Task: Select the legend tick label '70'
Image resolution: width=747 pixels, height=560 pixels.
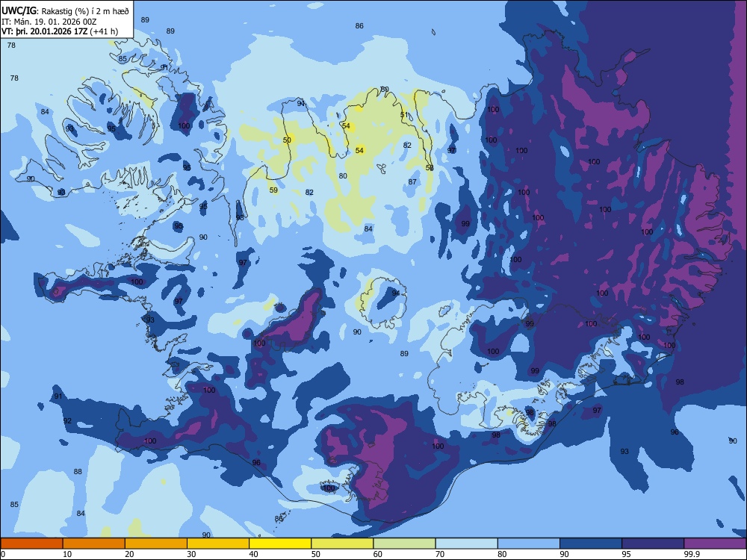Action: (x=440, y=554)
